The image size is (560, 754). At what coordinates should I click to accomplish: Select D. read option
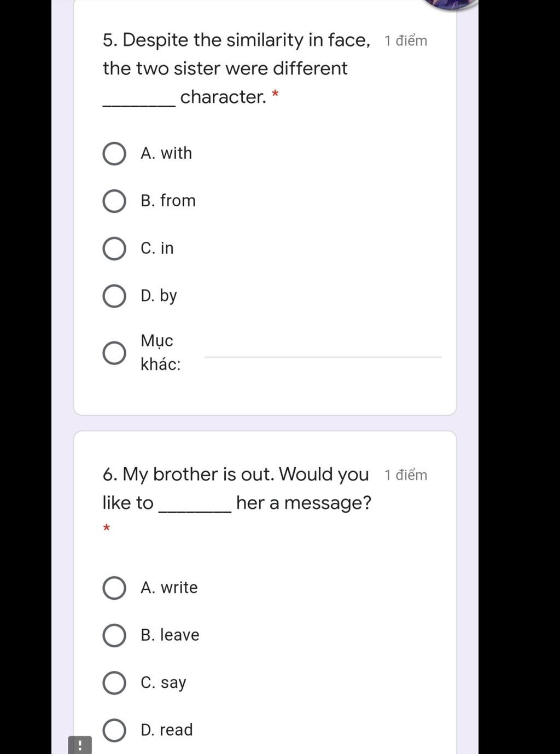click(114, 730)
